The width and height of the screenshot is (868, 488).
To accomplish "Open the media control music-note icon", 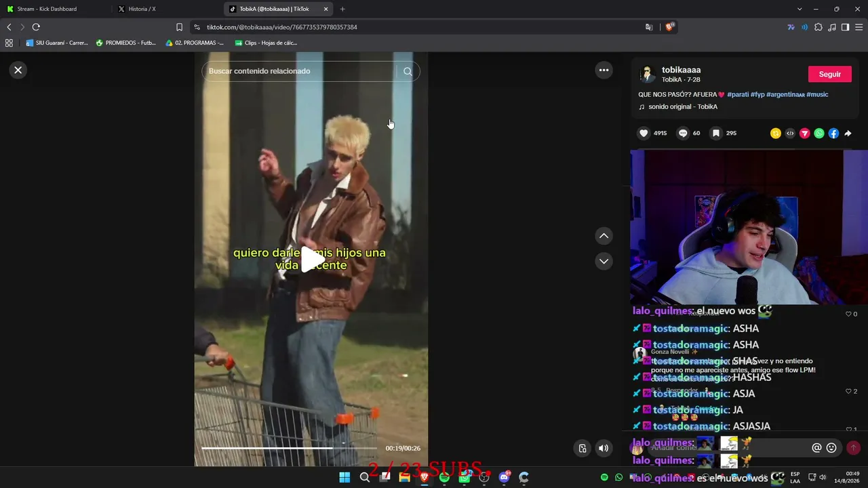I will click(832, 27).
